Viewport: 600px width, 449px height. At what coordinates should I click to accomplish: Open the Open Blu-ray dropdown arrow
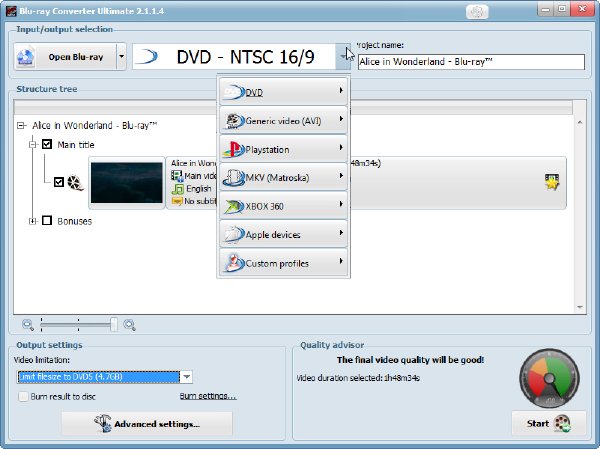pyautogui.click(x=121, y=57)
